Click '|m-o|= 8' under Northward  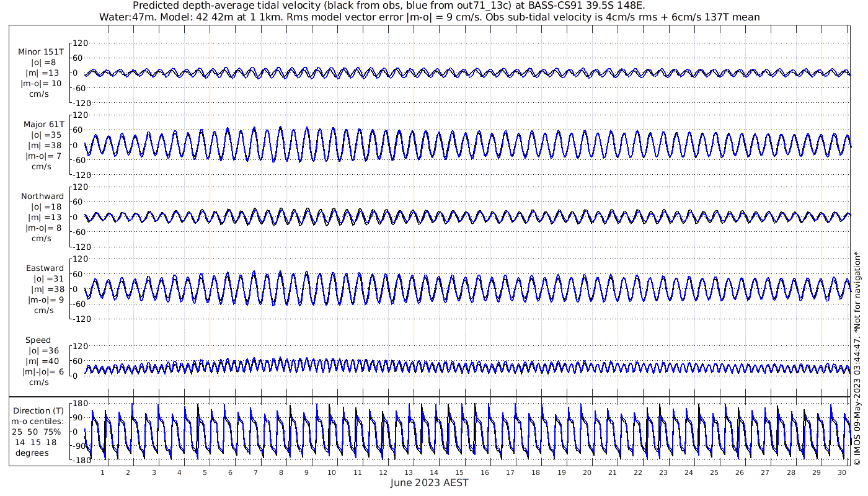click(x=43, y=228)
